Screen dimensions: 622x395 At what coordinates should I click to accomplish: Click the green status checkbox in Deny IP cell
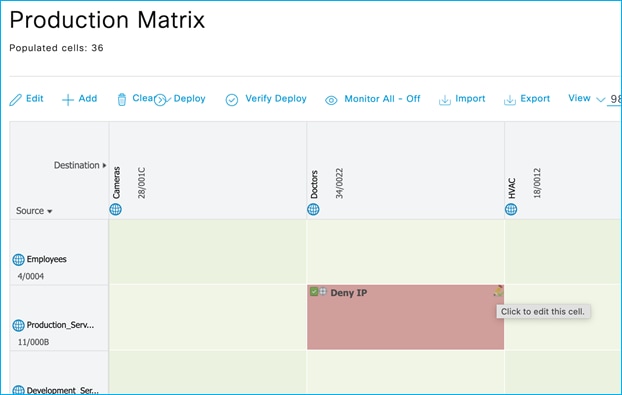(314, 291)
